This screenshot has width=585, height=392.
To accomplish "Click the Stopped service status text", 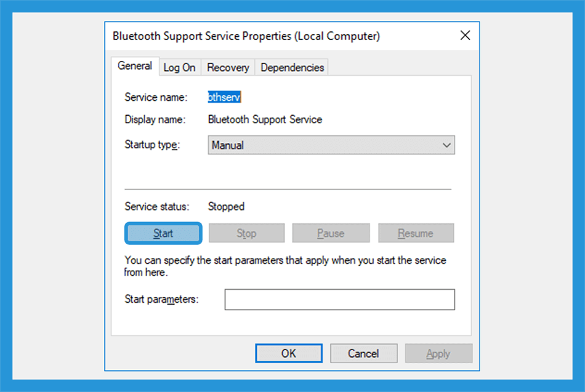I will point(226,207).
